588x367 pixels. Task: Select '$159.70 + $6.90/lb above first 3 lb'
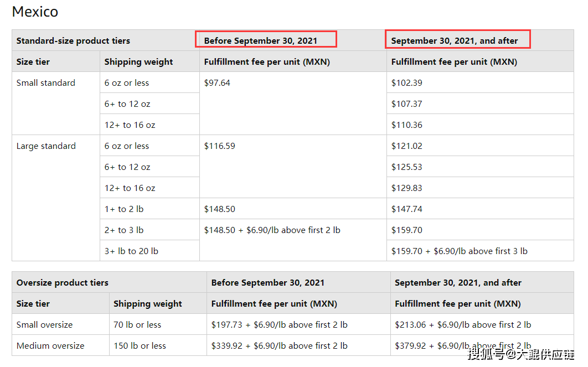tap(460, 251)
